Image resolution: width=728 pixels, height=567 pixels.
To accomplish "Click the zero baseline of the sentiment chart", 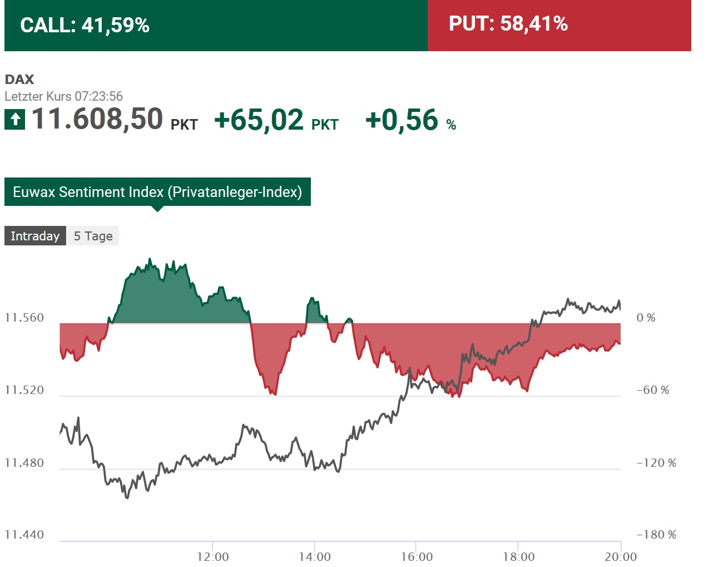I will click(x=389, y=323).
